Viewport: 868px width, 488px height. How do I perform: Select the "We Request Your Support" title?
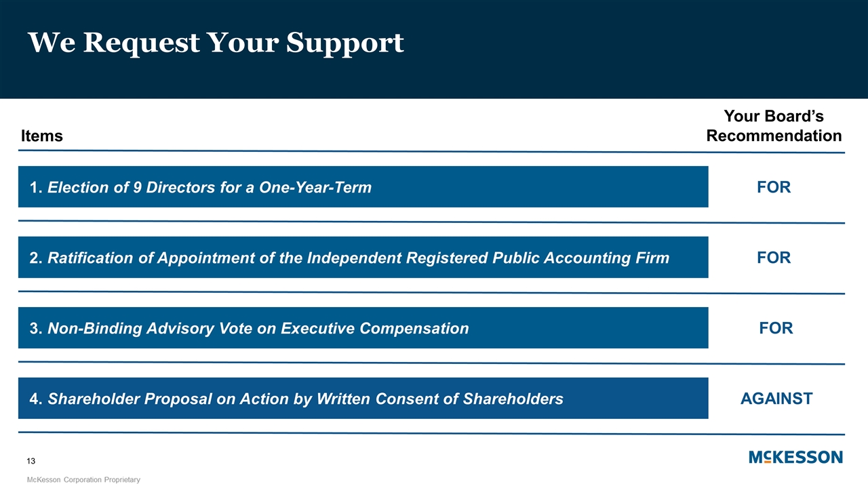pyautogui.click(x=216, y=43)
